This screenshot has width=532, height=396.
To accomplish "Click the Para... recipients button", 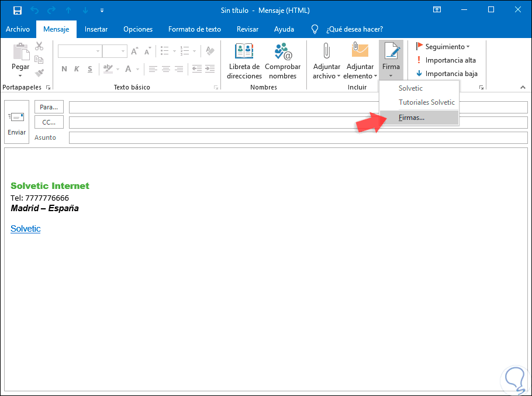I will [49, 108].
